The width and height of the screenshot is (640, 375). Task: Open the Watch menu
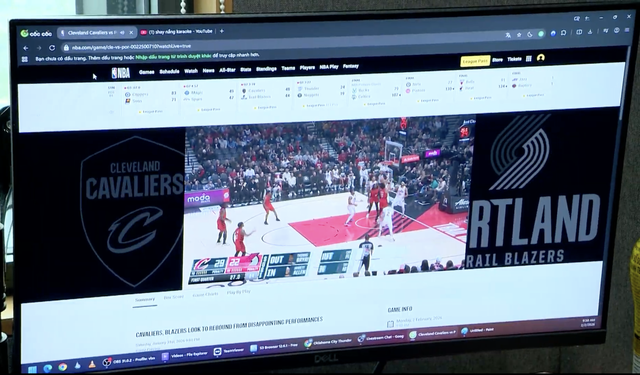191,71
